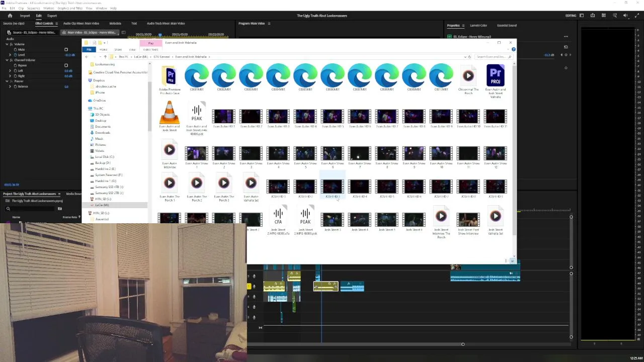Expand the Balance parameter
Image resolution: width=644 pixels, height=362 pixels.
coord(10,86)
